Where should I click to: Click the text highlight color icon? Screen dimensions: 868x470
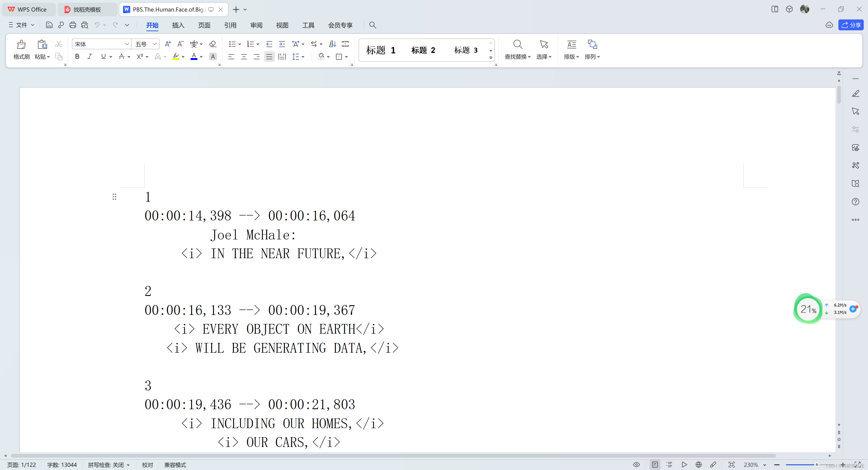tap(175, 57)
